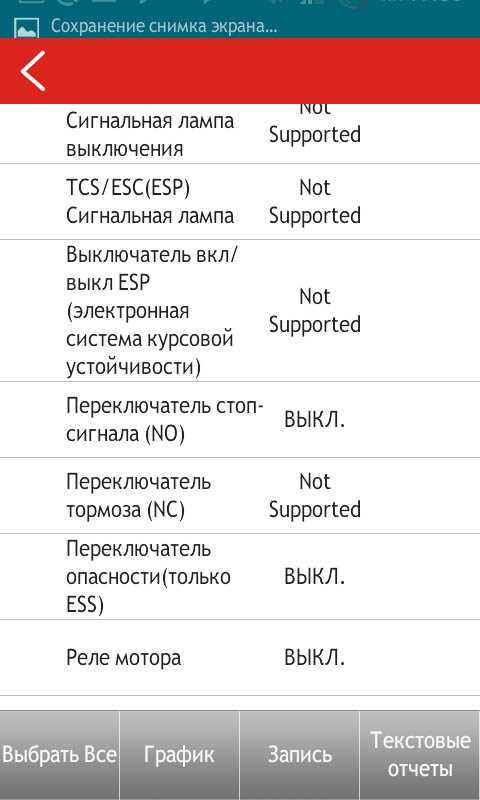This screenshot has height=800, width=480.
Task: Tap Not Supported value for ESP switch
Action: coord(315,310)
